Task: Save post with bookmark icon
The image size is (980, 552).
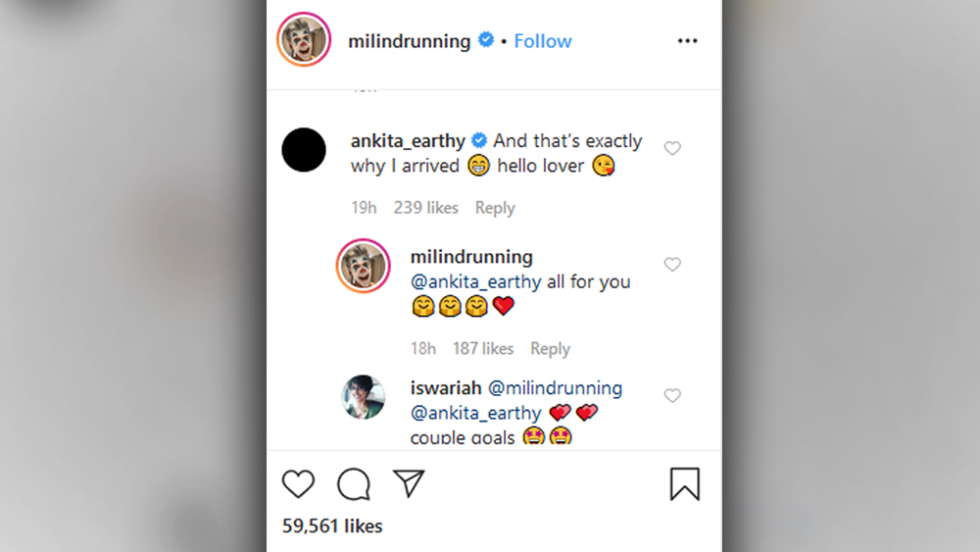Action: coord(685,484)
